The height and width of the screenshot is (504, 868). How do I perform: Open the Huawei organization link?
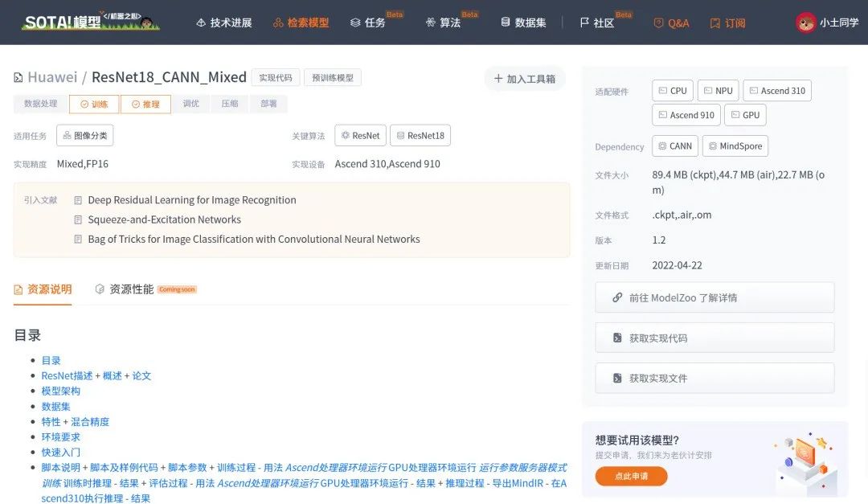pos(52,77)
